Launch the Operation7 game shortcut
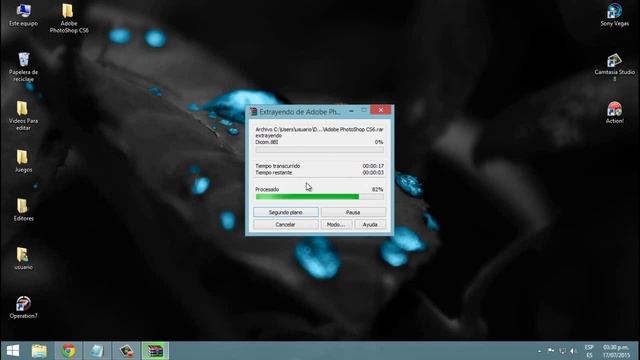 pos(23,307)
